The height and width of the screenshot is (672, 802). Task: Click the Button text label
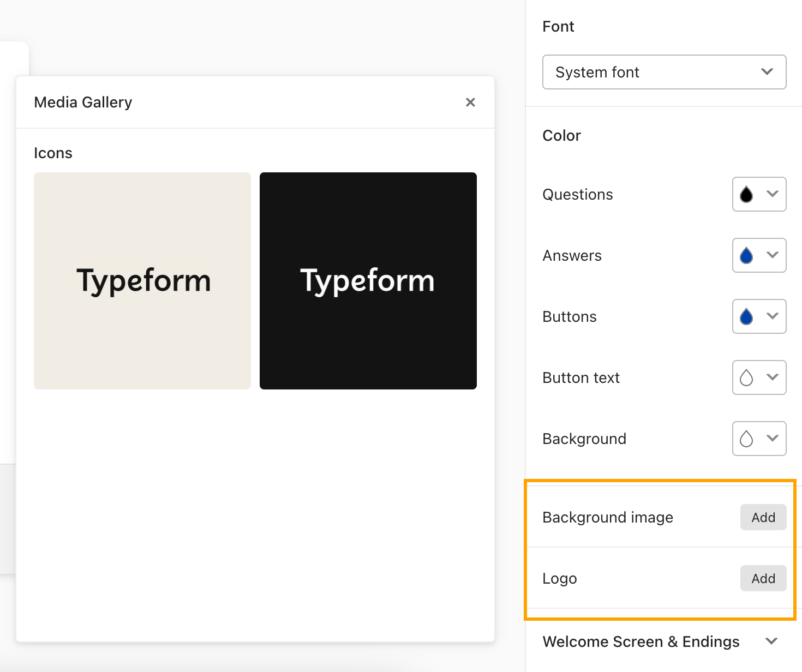pos(581,377)
